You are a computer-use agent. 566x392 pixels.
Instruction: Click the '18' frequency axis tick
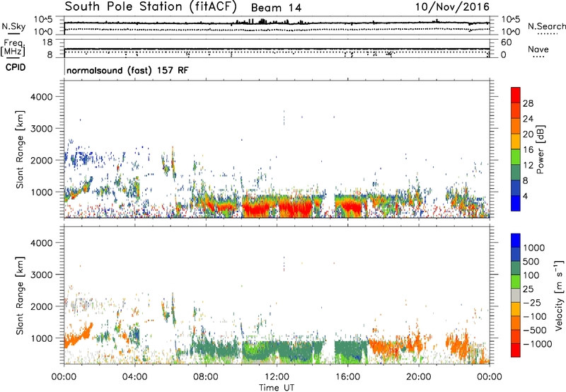click(x=47, y=42)
